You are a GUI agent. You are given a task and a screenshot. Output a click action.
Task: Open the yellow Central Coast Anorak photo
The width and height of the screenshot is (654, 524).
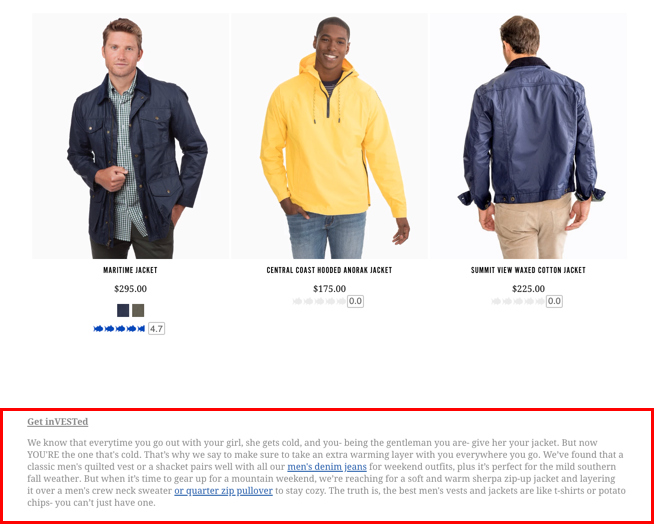pyautogui.click(x=330, y=136)
